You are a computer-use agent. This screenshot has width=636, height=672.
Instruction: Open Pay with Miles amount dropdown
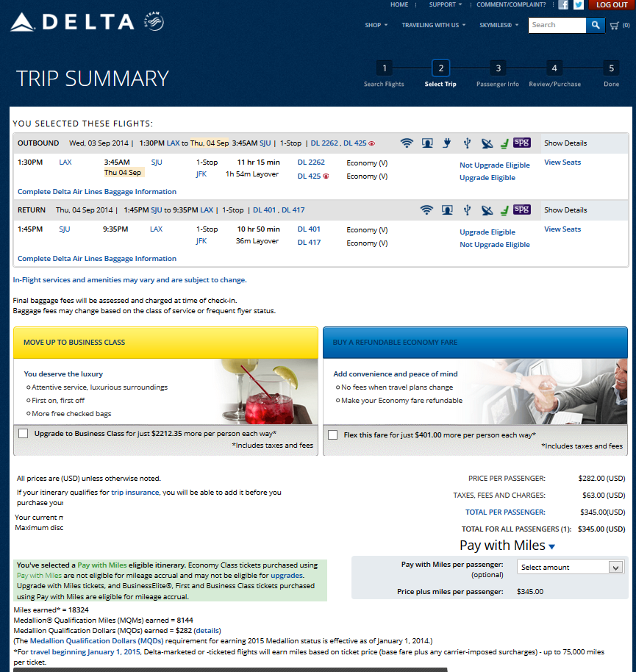point(571,568)
